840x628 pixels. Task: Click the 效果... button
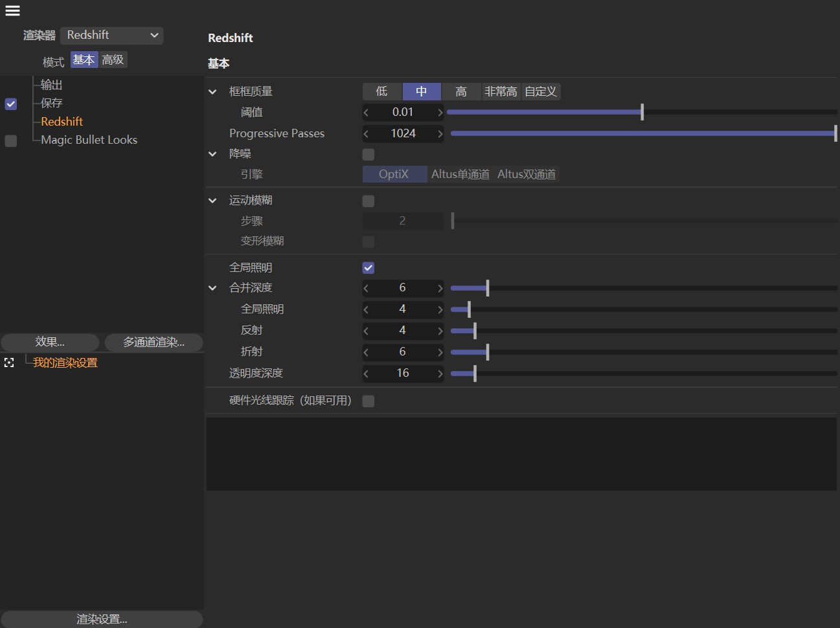[50, 342]
